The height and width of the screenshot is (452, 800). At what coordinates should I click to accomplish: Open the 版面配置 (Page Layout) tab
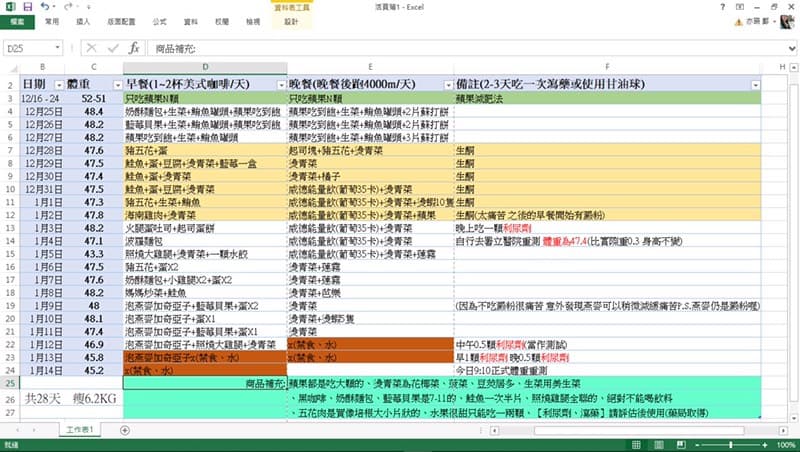point(121,21)
